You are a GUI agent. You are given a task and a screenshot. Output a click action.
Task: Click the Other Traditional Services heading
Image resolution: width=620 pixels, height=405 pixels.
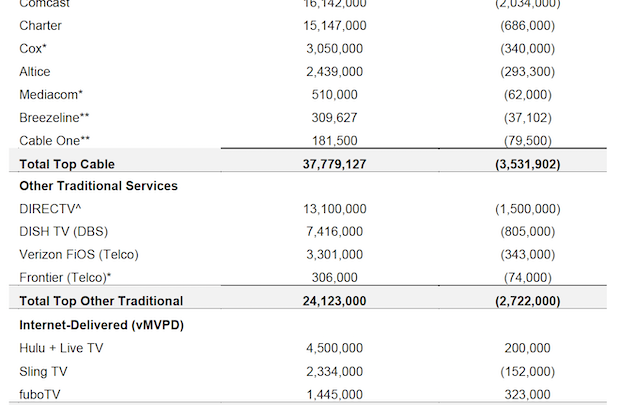(98, 185)
